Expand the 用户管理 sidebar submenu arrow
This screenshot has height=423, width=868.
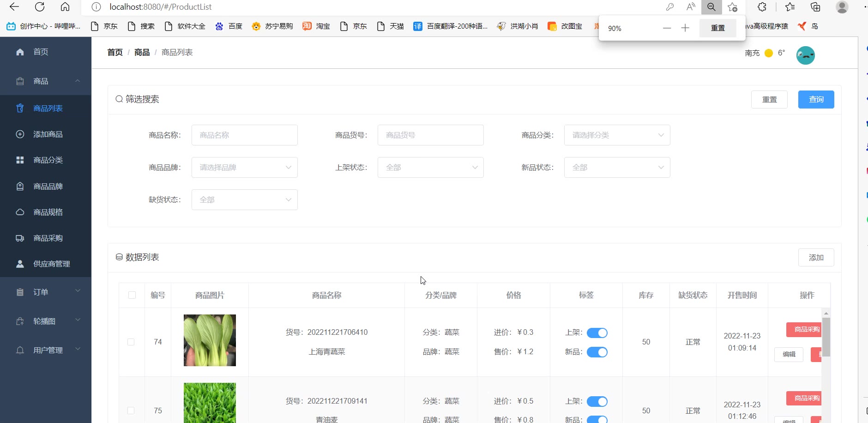click(x=78, y=349)
